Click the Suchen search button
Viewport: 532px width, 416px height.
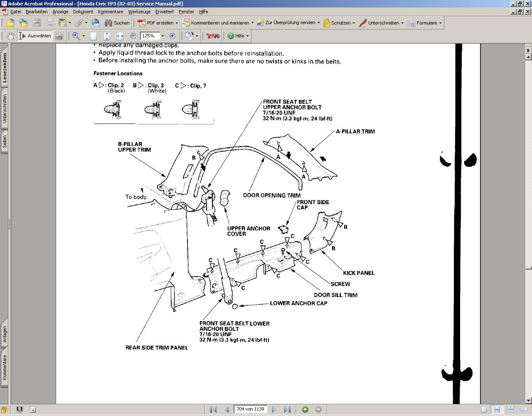pos(117,23)
